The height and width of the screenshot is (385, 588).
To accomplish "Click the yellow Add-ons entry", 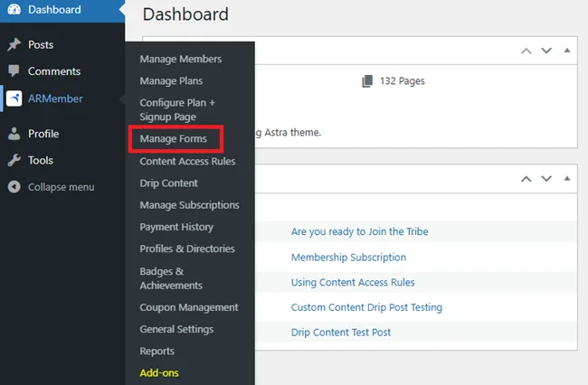I will 159,373.
